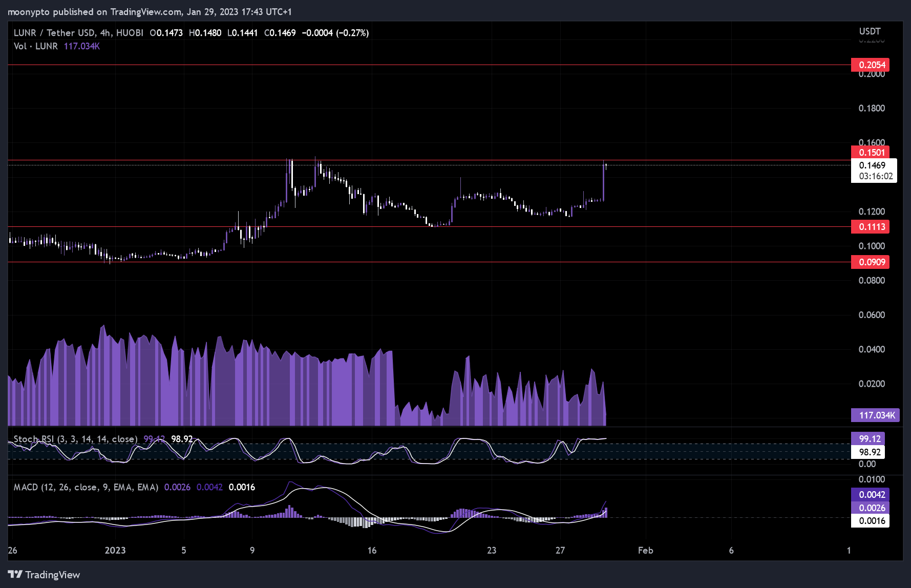Click the 0.0909 red price label
The height and width of the screenshot is (588, 911).
pyautogui.click(x=870, y=262)
